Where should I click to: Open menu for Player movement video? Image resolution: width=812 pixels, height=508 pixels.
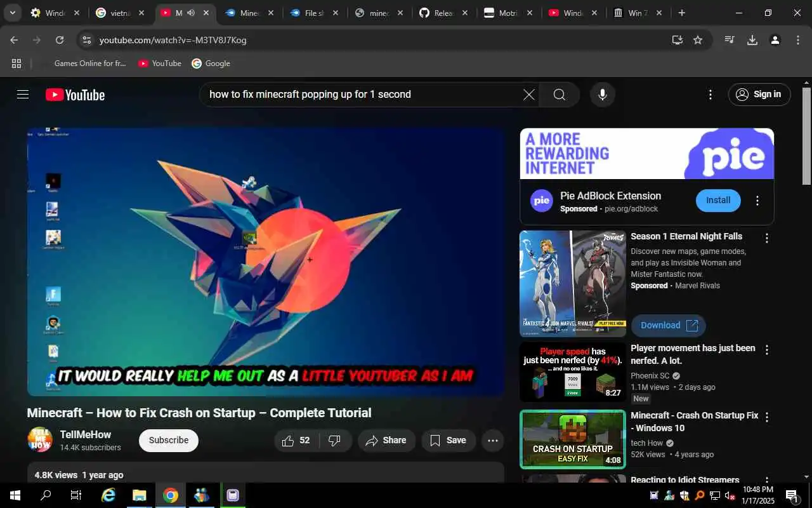tap(766, 350)
